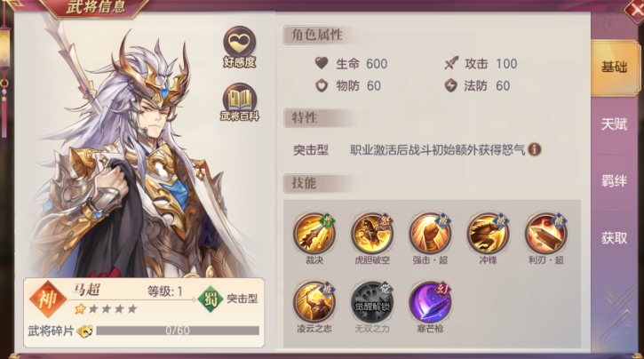Select the 利刃·超 skill icon
The image size is (644, 359).
click(x=545, y=234)
